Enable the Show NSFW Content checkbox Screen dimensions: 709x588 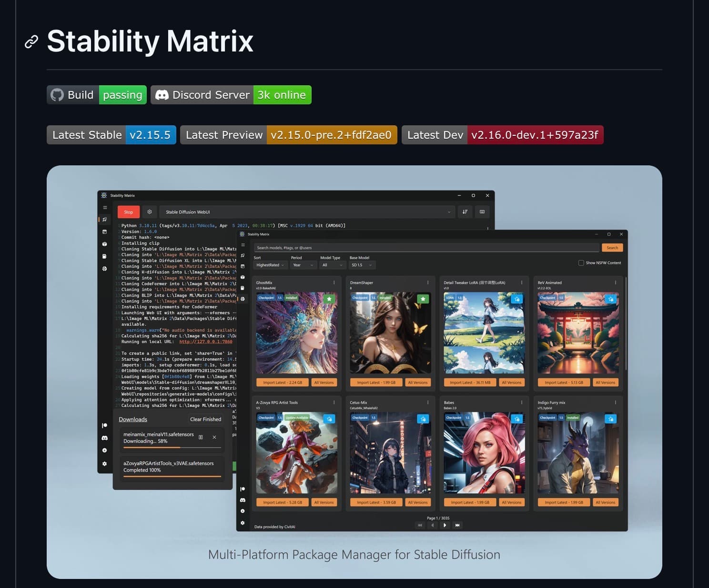point(581,263)
